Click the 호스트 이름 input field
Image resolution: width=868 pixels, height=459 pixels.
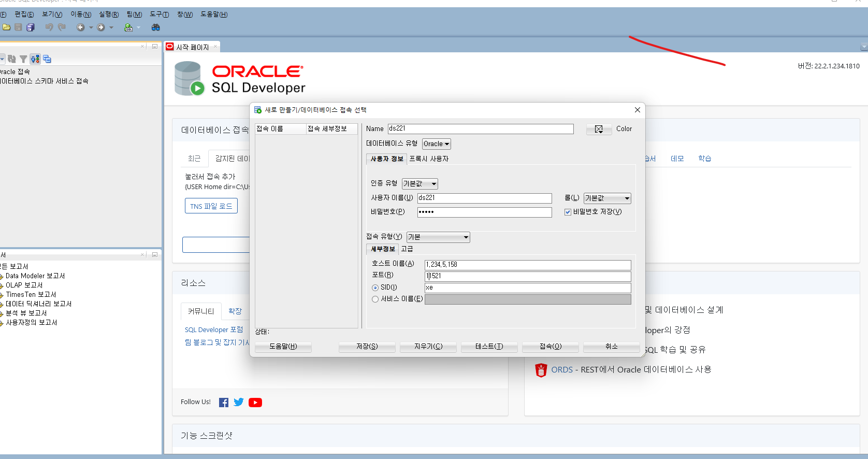(x=528, y=265)
